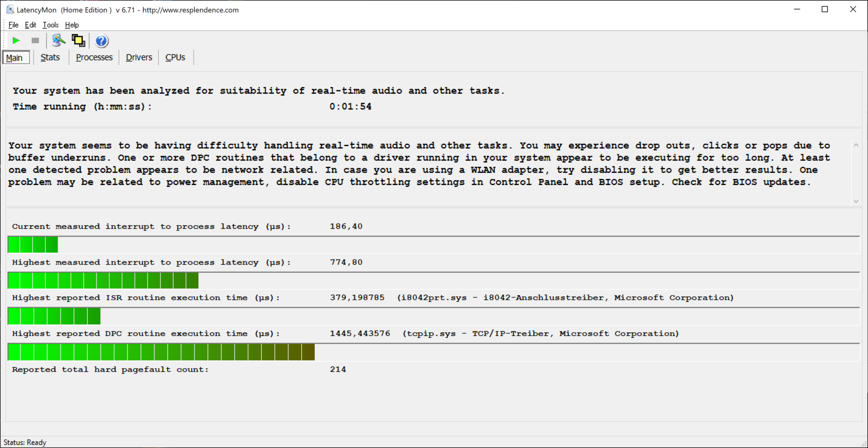Start the latency monitor with the green play icon
This screenshot has height=448, width=868.
pyautogui.click(x=16, y=41)
